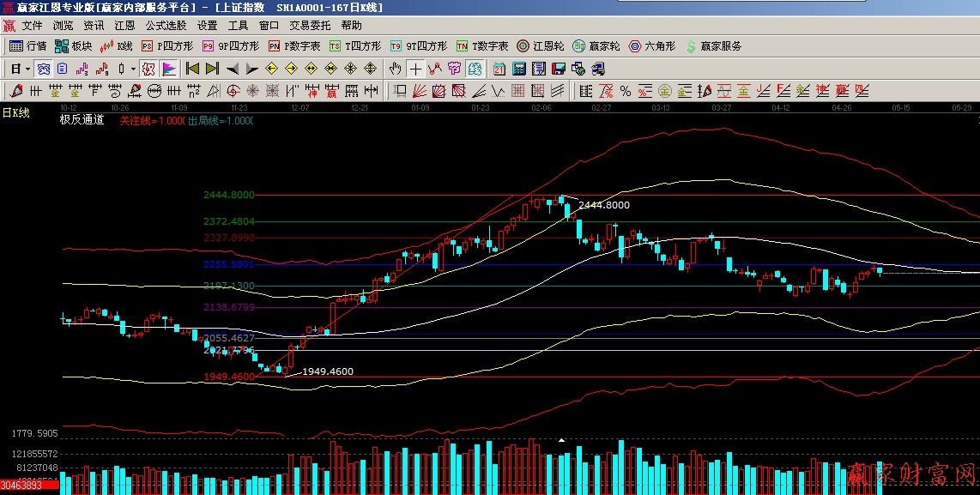Click the red floppy disk save icon
This screenshot has width=980, height=495.
click(x=559, y=69)
